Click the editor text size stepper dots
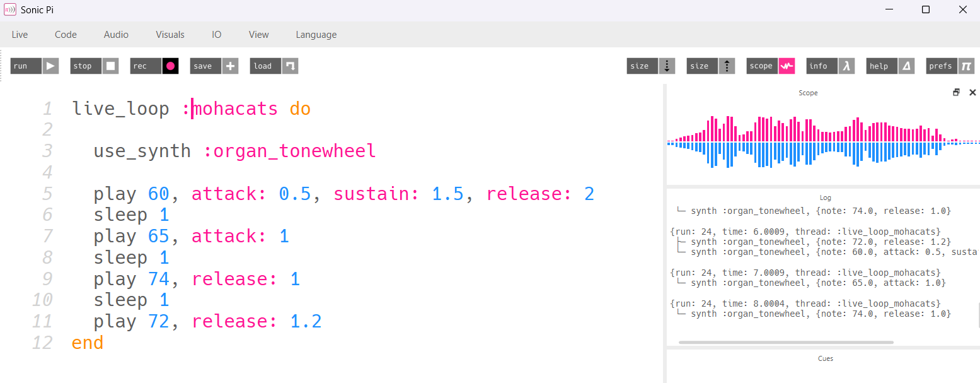980x383 pixels. (x=667, y=66)
